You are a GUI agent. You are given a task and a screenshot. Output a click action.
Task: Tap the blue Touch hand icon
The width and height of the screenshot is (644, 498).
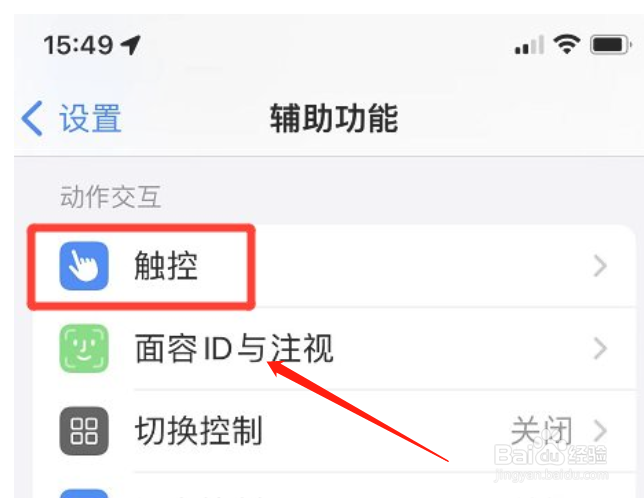point(84,266)
